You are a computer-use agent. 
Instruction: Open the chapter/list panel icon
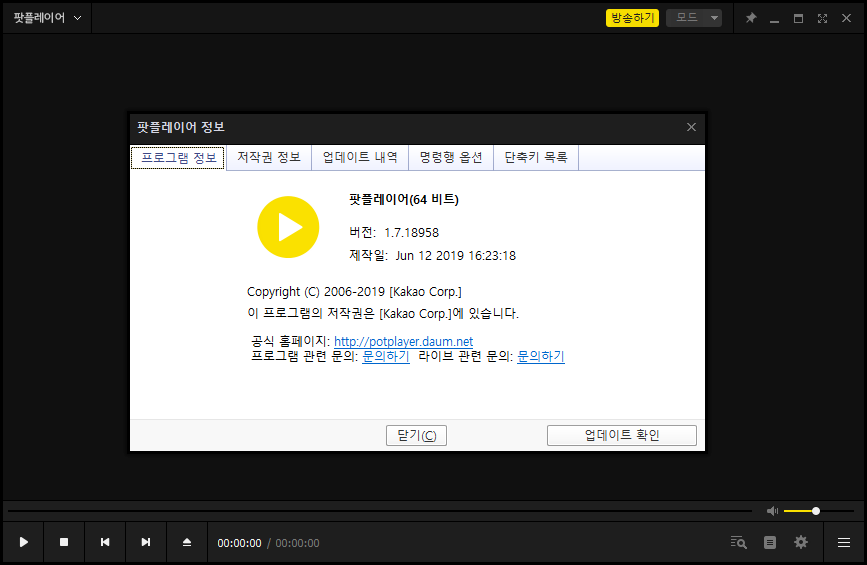point(770,542)
